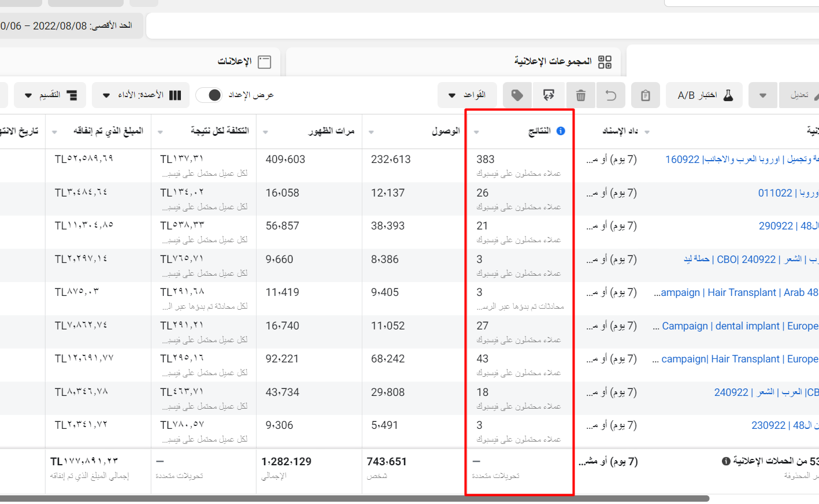Screen dimensions: 819x504
Task: Open the التقسيم breakdown dropdown
Action: (x=50, y=95)
